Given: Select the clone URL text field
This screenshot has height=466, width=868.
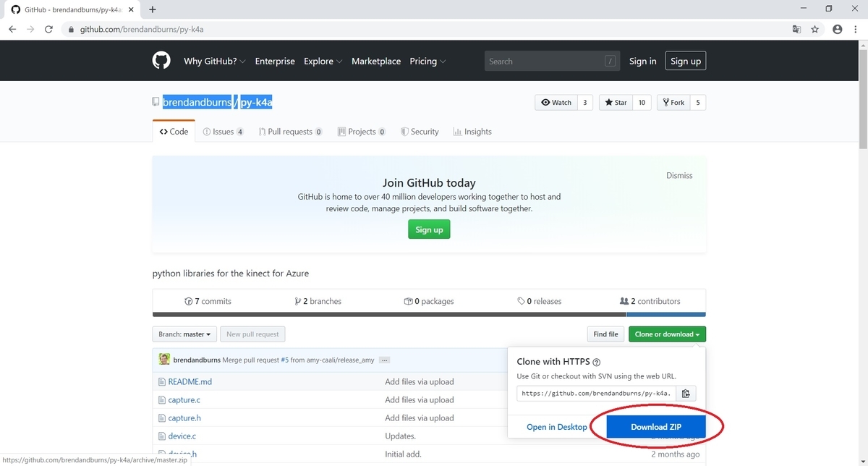Looking at the screenshot, I should 597,394.
